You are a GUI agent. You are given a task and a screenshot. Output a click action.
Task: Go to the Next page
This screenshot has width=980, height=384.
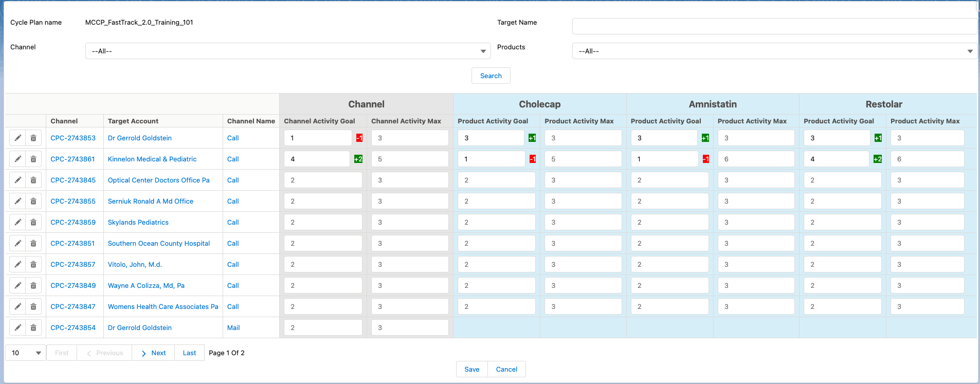tap(153, 353)
